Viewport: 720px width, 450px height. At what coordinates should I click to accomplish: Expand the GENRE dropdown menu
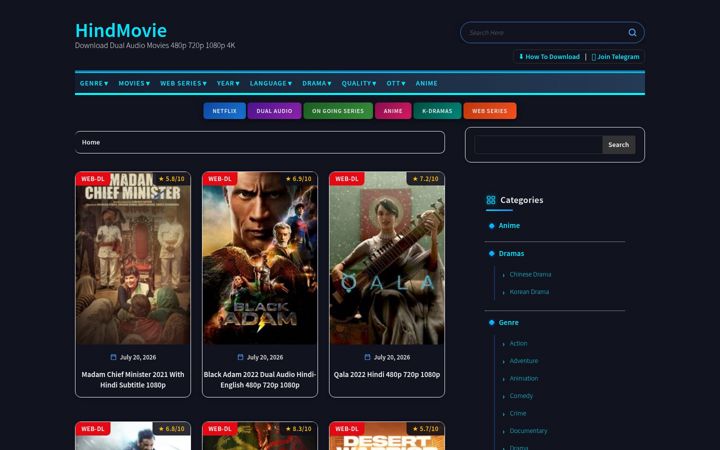pos(94,83)
